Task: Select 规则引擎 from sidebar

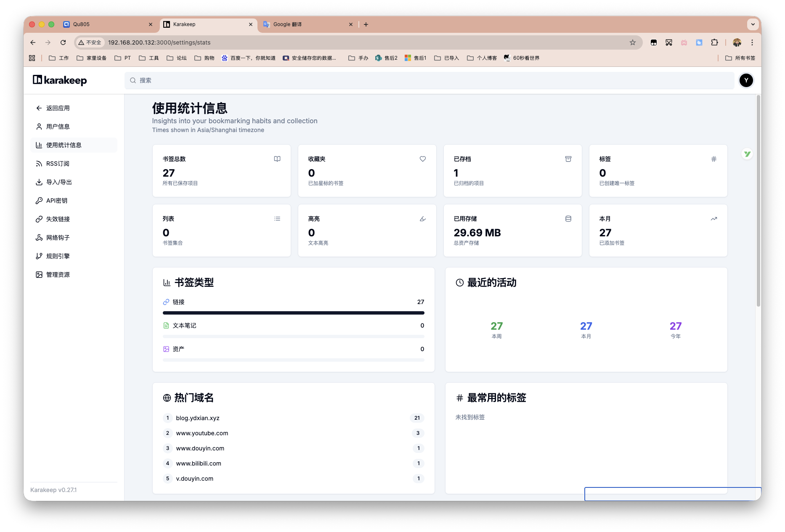Action: pyautogui.click(x=57, y=256)
